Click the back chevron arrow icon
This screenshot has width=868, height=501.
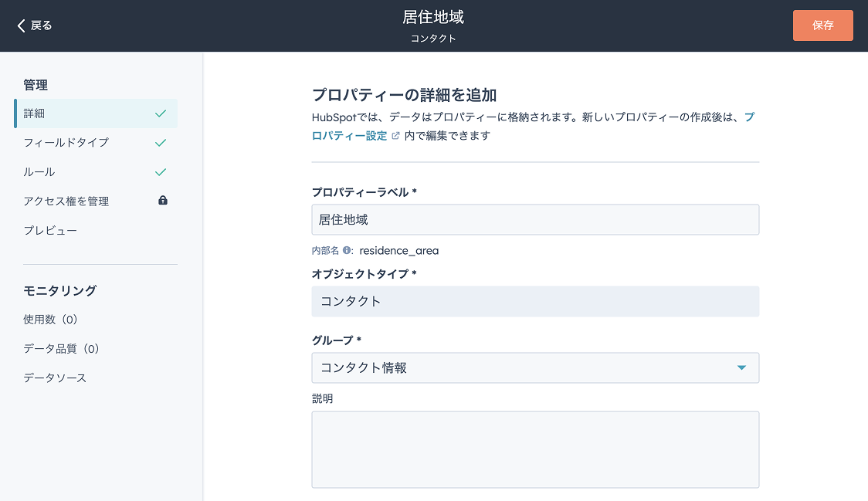22,25
